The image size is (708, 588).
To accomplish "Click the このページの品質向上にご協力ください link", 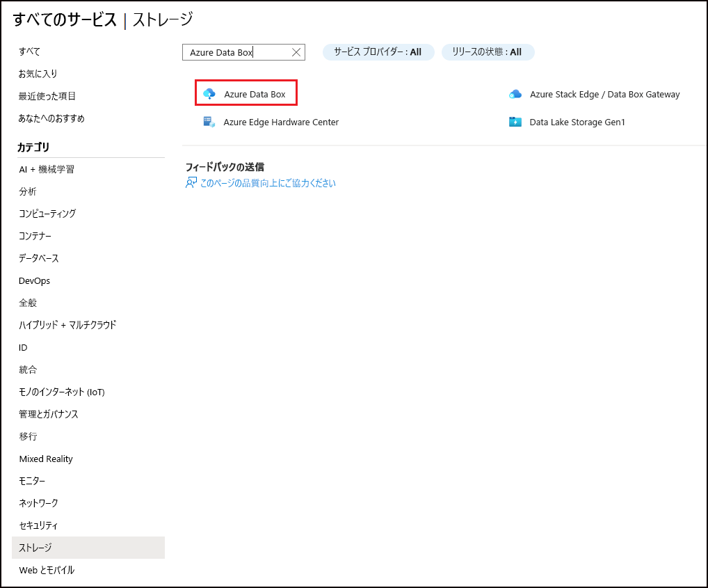I will pos(268,183).
